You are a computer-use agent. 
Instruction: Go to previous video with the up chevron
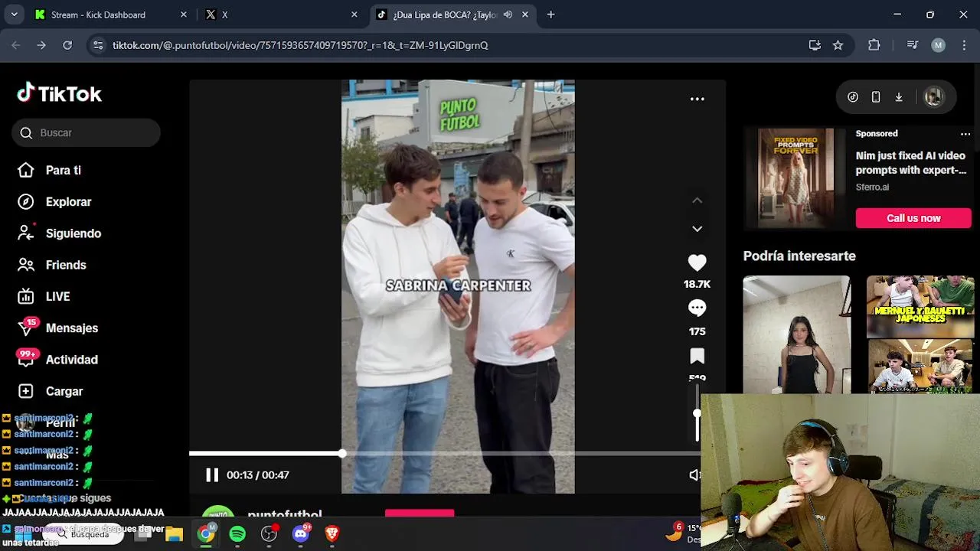[x=697, y=201]
